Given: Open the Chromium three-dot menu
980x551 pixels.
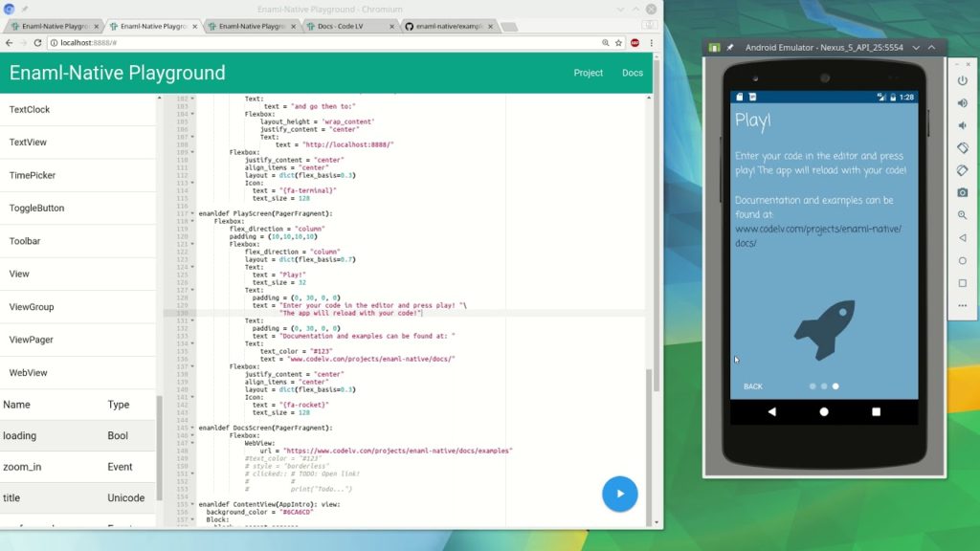Looking at the screenshot, I should pos(651,42).
